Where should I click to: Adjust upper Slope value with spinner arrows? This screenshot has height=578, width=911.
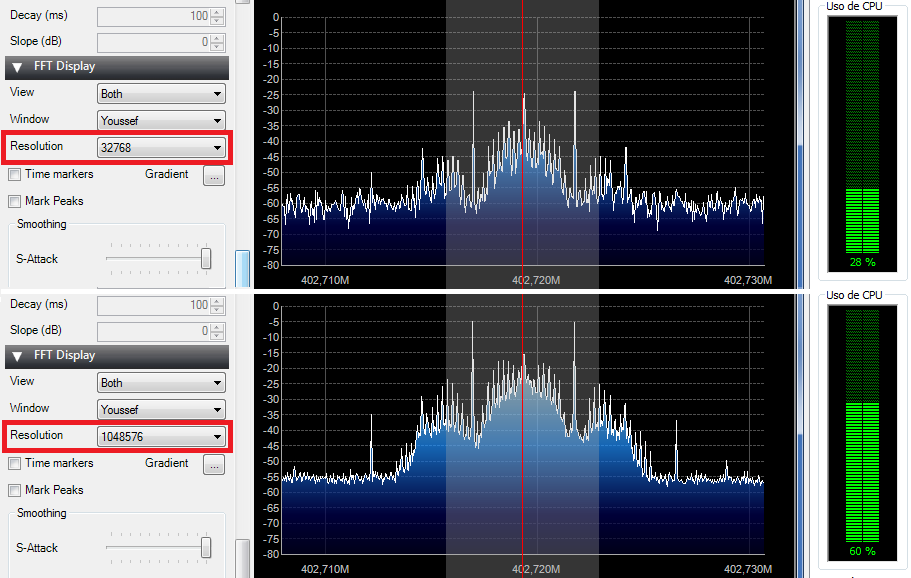click(x=217, y=42)
